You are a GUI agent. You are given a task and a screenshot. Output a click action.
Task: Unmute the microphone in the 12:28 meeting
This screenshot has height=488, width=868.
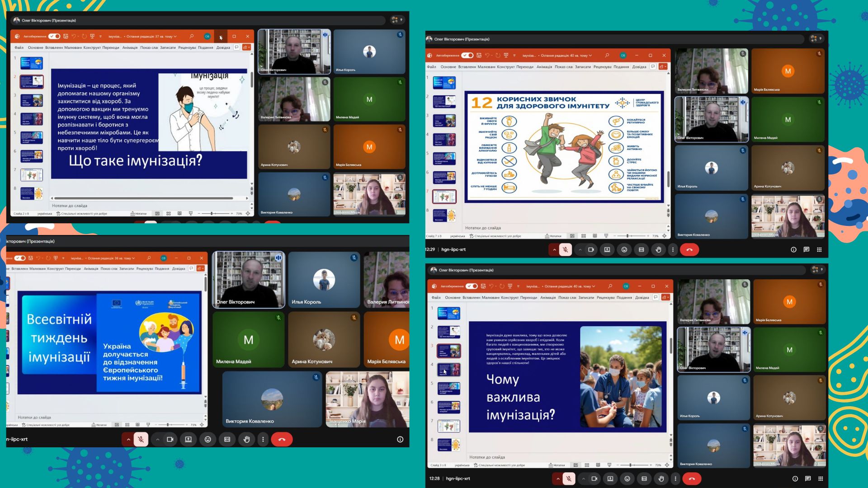coord(569,479)
